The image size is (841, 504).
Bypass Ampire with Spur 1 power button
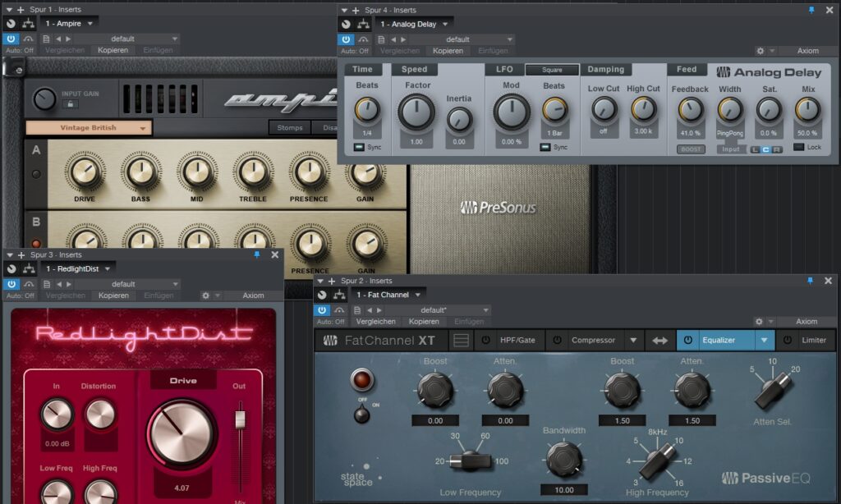(11, 39)
